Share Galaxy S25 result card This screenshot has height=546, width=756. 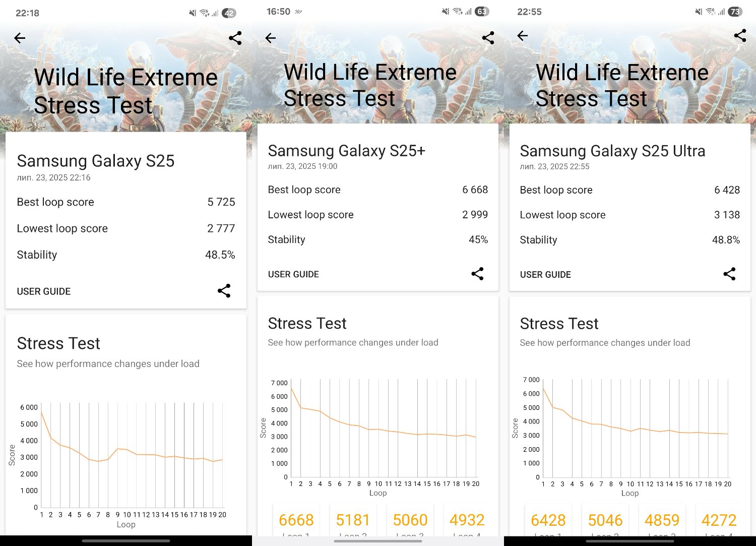tap(224, 290)
